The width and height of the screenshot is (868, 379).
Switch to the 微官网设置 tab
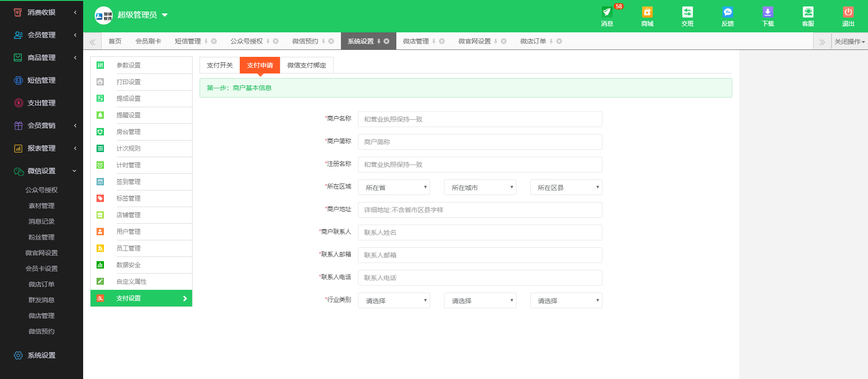[474, 41]
